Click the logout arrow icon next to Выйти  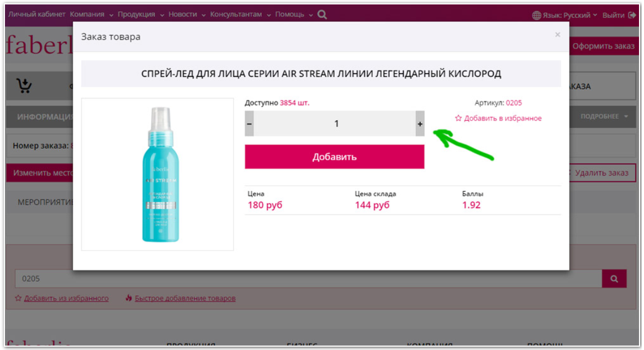click(632, 15)
